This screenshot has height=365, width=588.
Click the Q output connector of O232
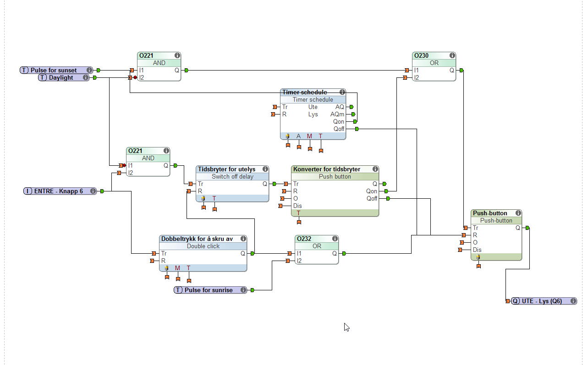coord(344,253)
